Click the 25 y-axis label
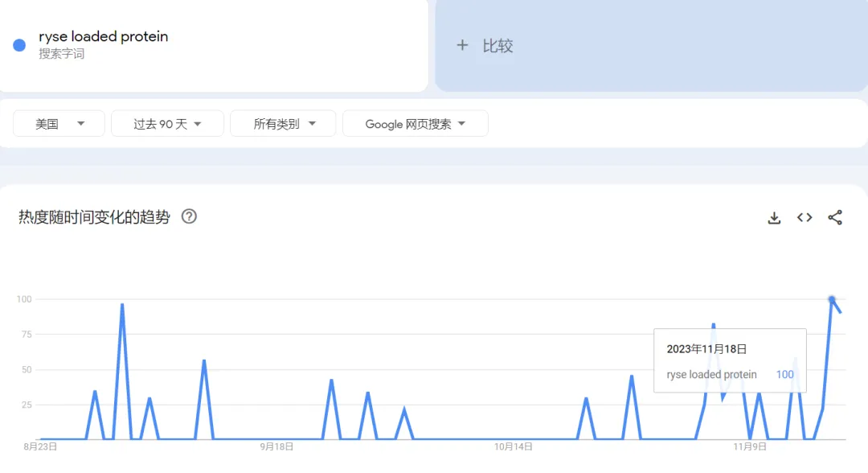The height and width of the screenshot is (473, 868). [27, 405]
